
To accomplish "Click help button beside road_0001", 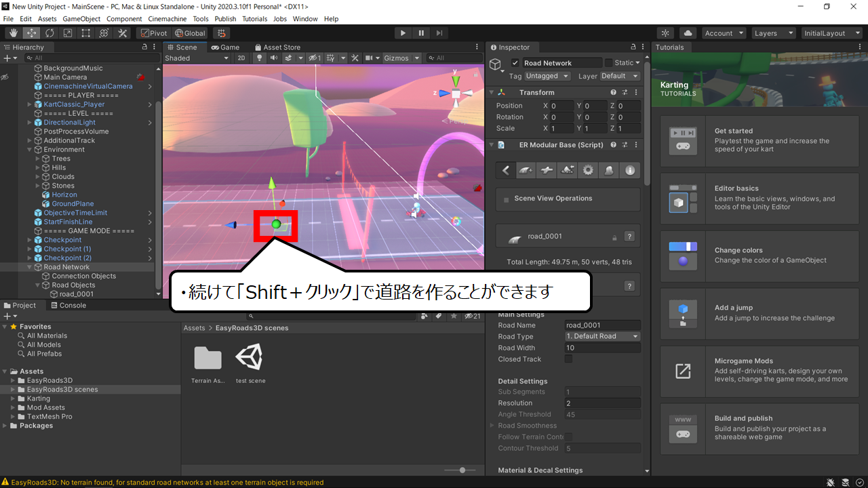I will pos(629,237).
